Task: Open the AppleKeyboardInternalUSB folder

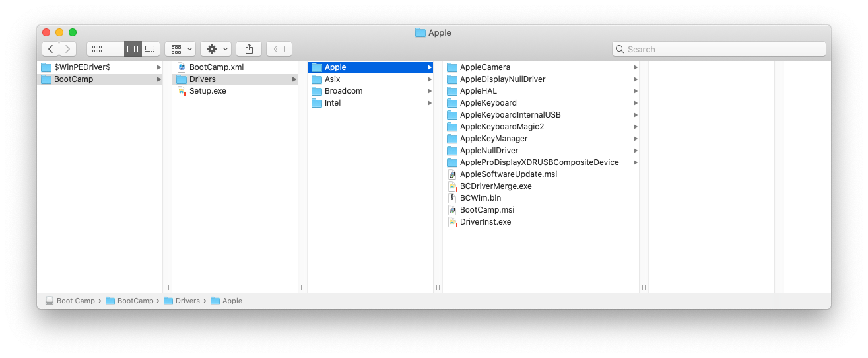Action: coord(541,115)
